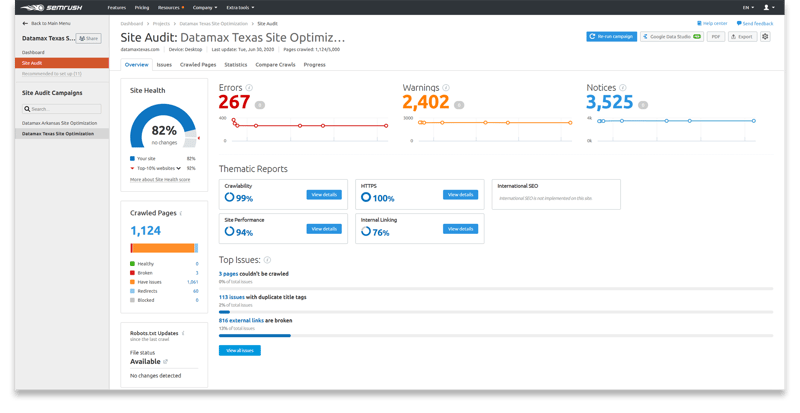The height and width of the screenshot is (413, 800).
Task: Click the Internal Linking score ring icon
Action: pos(366,231)
